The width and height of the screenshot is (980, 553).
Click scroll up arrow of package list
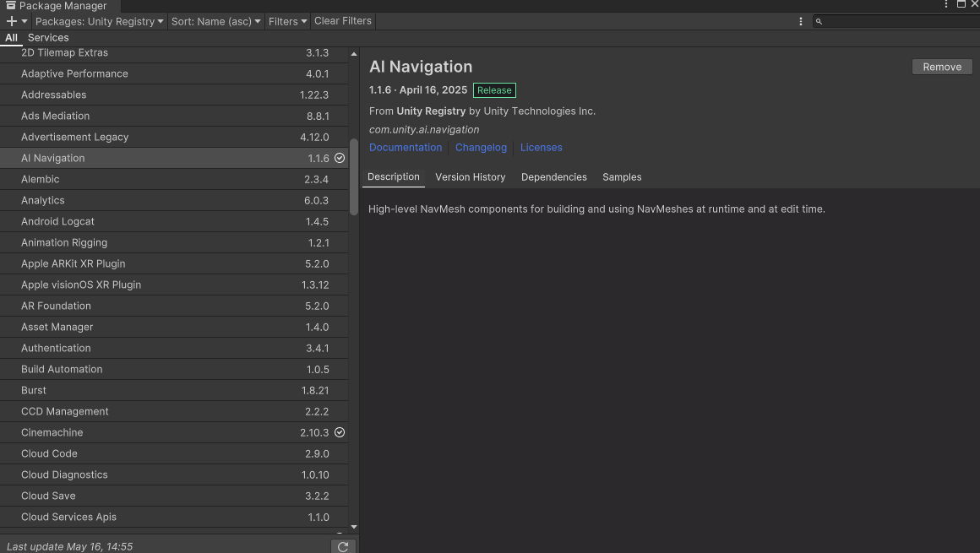point(354,54)
